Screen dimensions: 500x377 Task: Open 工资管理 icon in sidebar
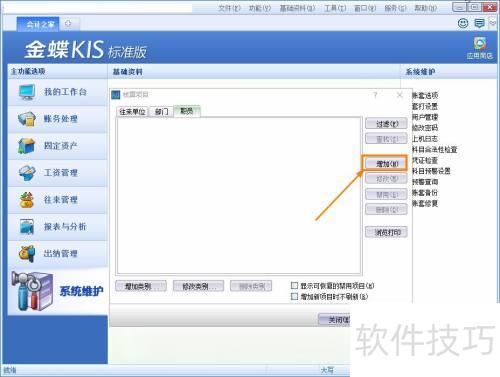tap(27, 173)
